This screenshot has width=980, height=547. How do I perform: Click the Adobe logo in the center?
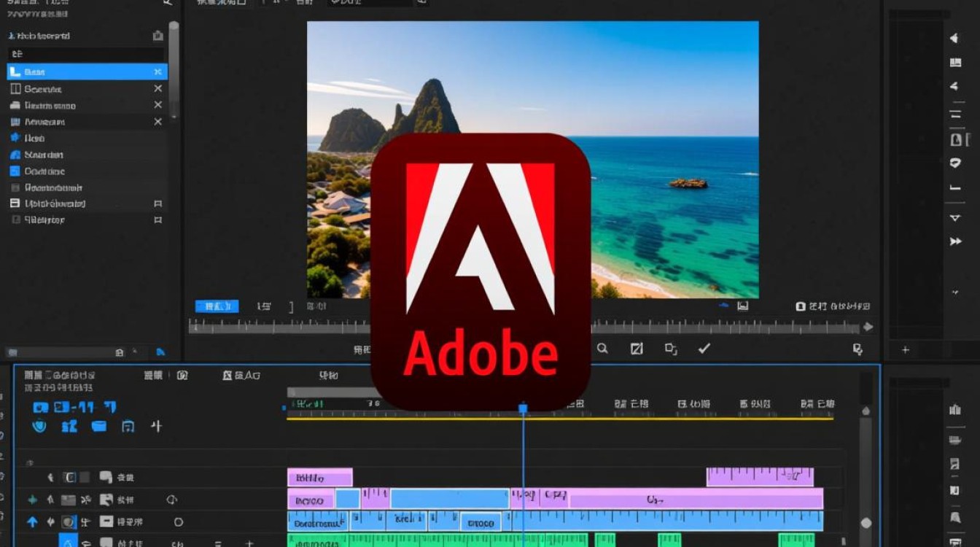481,271
